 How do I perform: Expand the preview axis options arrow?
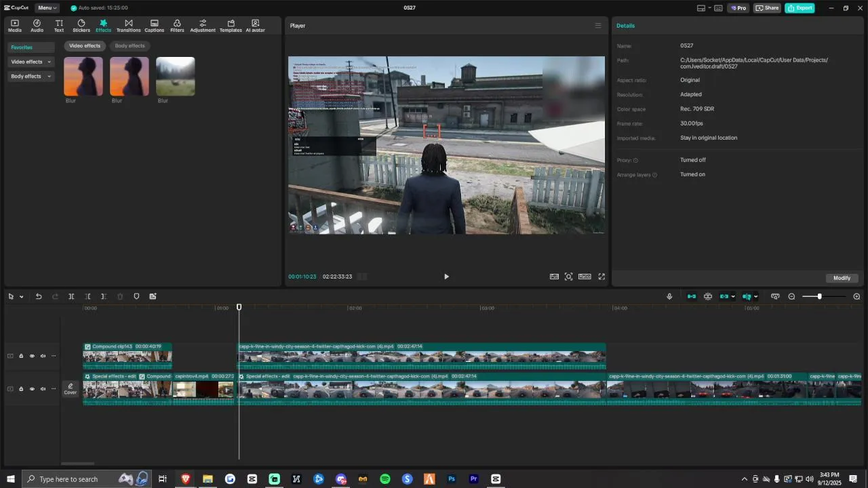tap(755, 297)
